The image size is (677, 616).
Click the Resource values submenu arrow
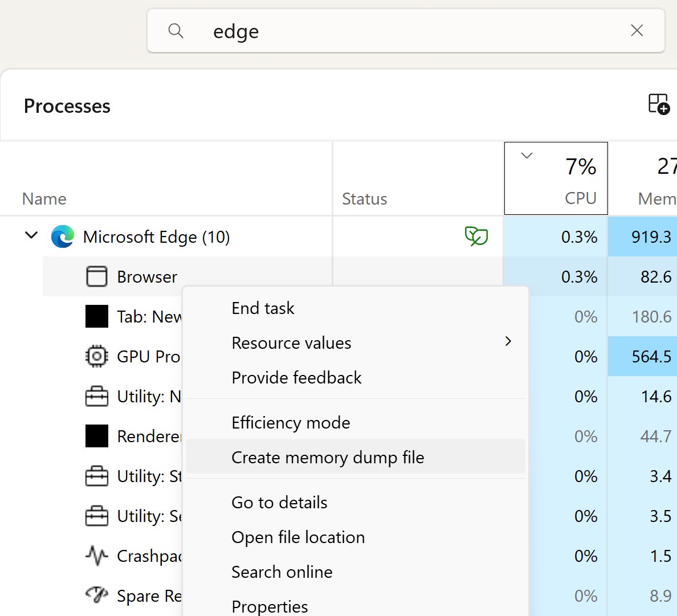(508, 341)
